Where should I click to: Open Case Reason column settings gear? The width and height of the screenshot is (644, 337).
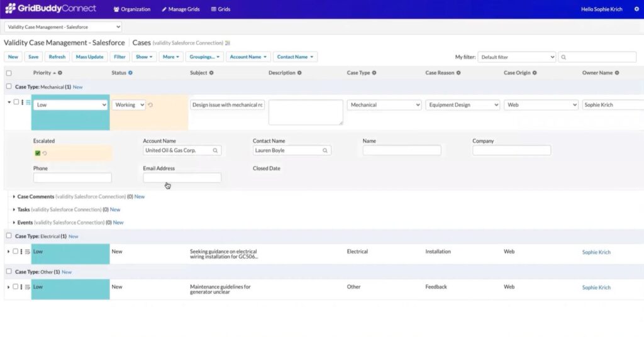(x=458, y=73)
